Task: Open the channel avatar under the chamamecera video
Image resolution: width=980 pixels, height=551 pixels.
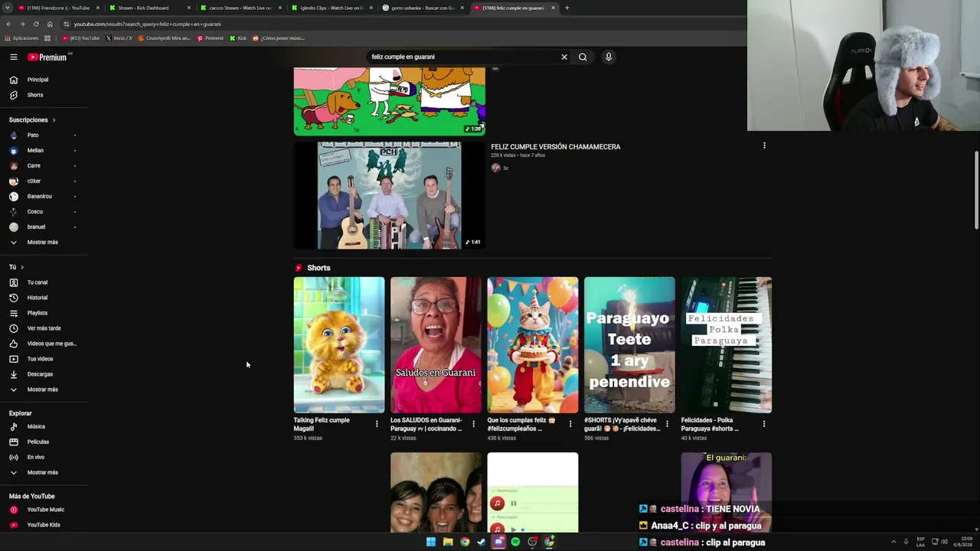Action: [495, 168]
